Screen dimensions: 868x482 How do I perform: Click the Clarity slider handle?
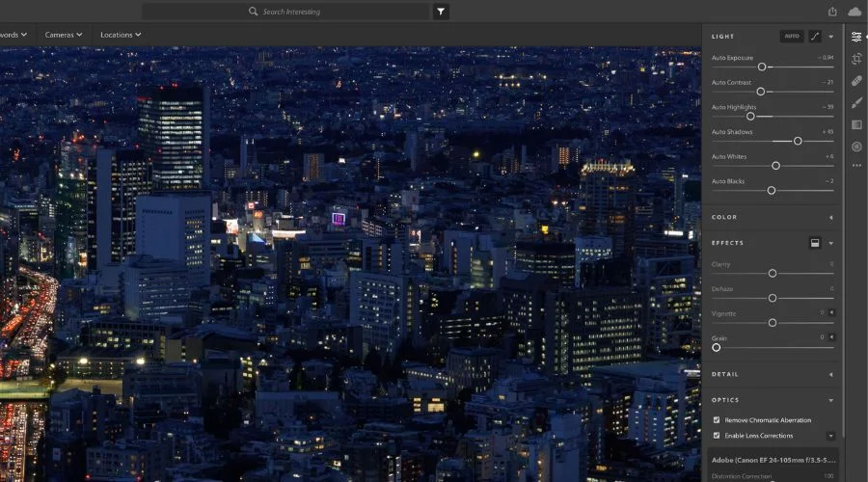pos(773,274)
